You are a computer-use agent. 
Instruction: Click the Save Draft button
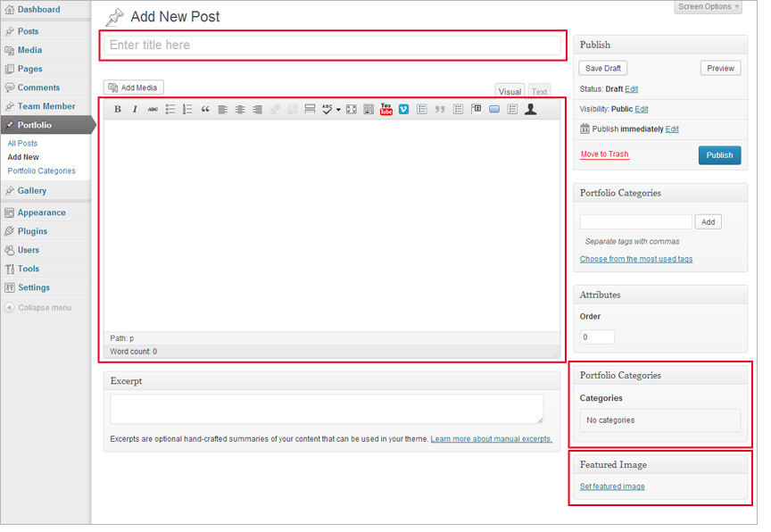pyautogui.click(x=603, y=69)
